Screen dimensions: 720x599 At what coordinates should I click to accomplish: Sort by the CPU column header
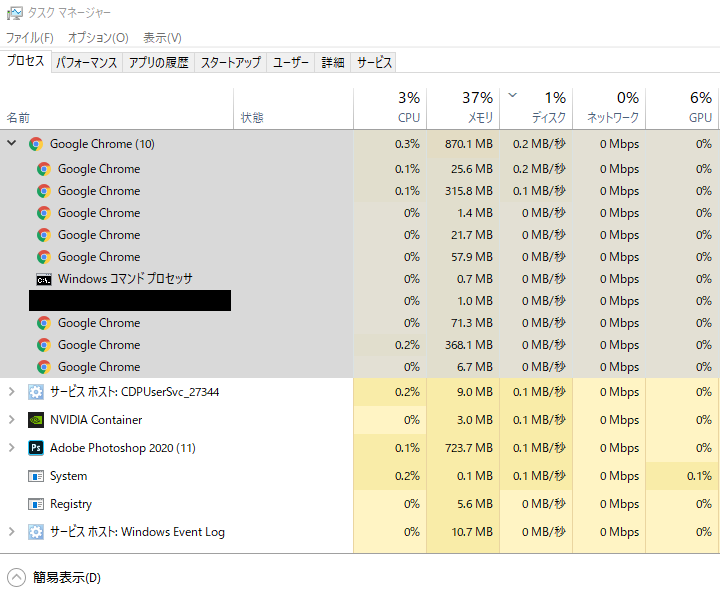point(390,108)
